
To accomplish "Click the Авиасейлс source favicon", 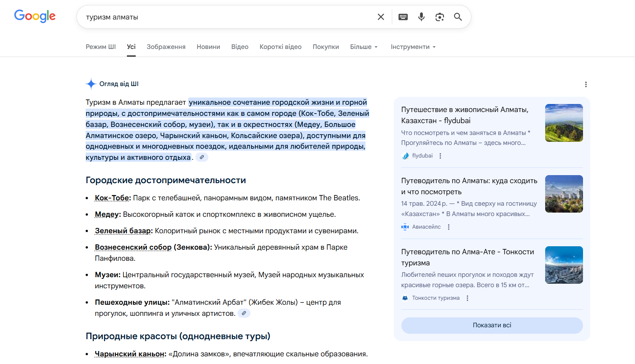I will pyautogui.click(x=405, y=227).
